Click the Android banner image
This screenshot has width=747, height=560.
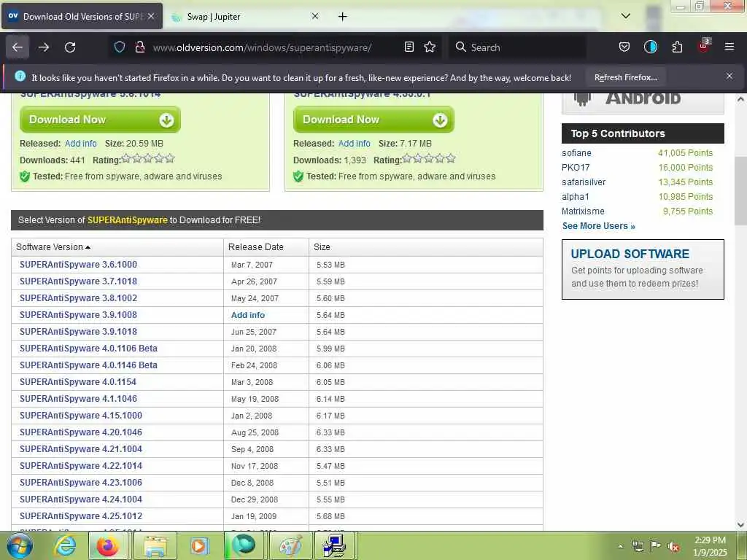[643, 103]
